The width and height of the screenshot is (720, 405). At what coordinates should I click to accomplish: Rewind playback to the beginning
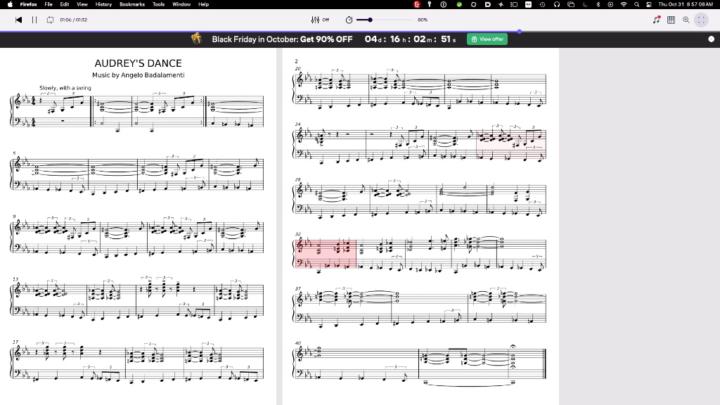(18, 20)
